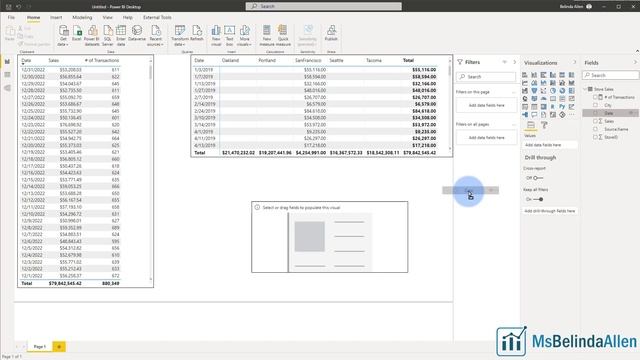Switch to Model view in left sidebar

pyautogui.click(x=7, y=88)
